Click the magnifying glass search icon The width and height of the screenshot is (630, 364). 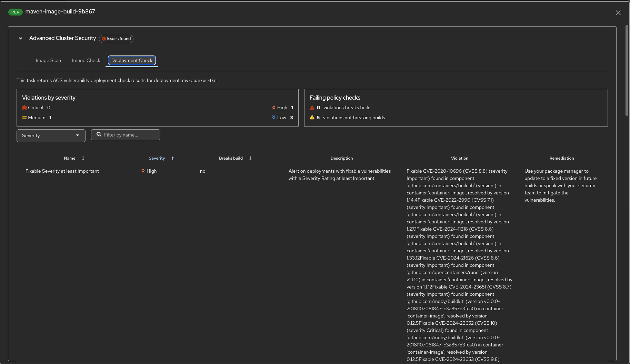point(99,135)
